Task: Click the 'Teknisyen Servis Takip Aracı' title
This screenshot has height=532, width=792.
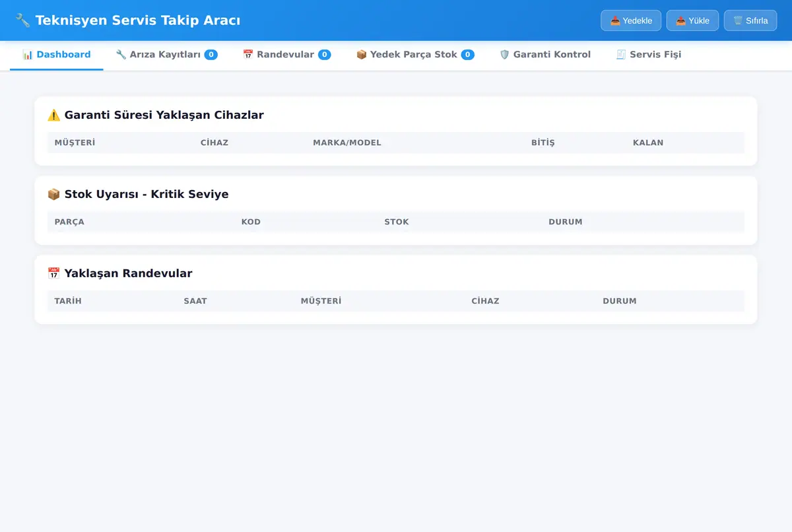Action: pyautogui.click(x=138, y=20)
